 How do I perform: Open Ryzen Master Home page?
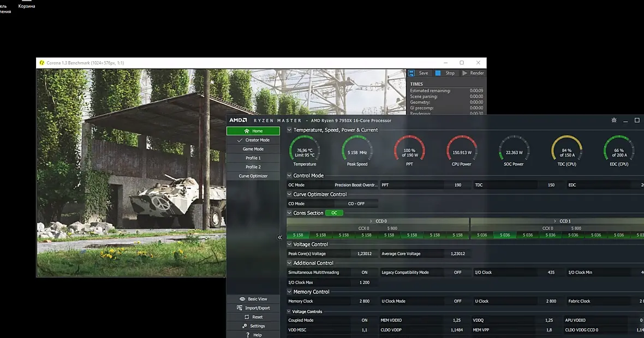coord(253,131)
